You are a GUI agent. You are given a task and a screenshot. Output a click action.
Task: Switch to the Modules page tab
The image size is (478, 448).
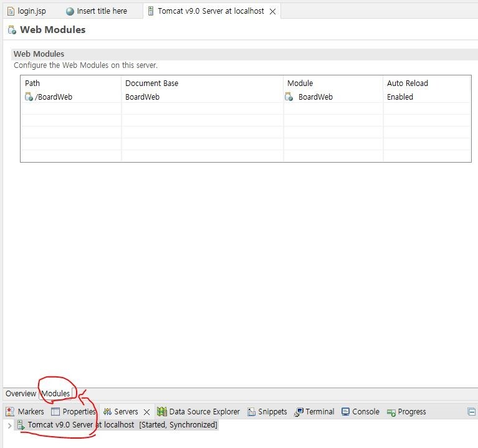pos(55,393)
